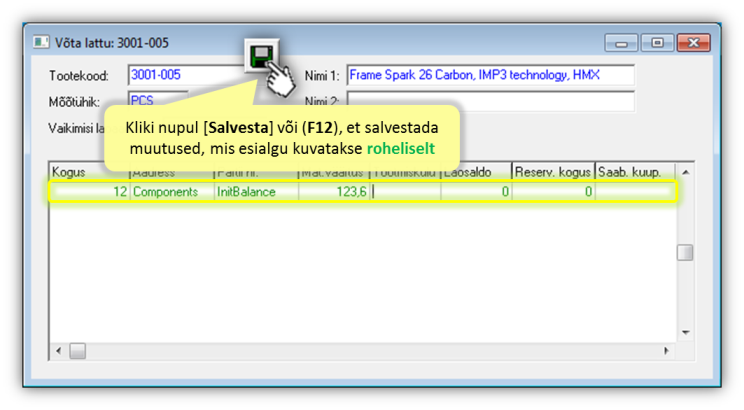Click the vertical scrollbar up arrow
This screenshot has width=744, height=410.
pyautogui.click(x=685, y=172)
